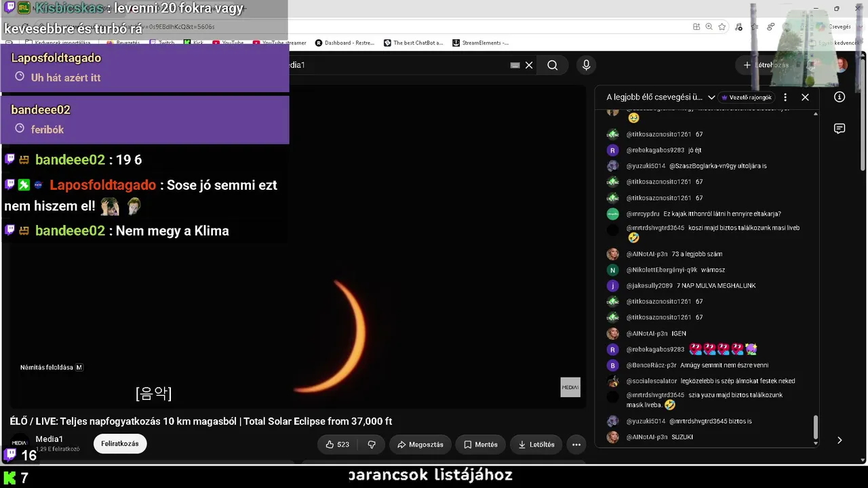This screenshot has height=488, width=868.
Task: Open the Twitch bookmark in the bookmarks bar
Action: [x=161, y=43]
